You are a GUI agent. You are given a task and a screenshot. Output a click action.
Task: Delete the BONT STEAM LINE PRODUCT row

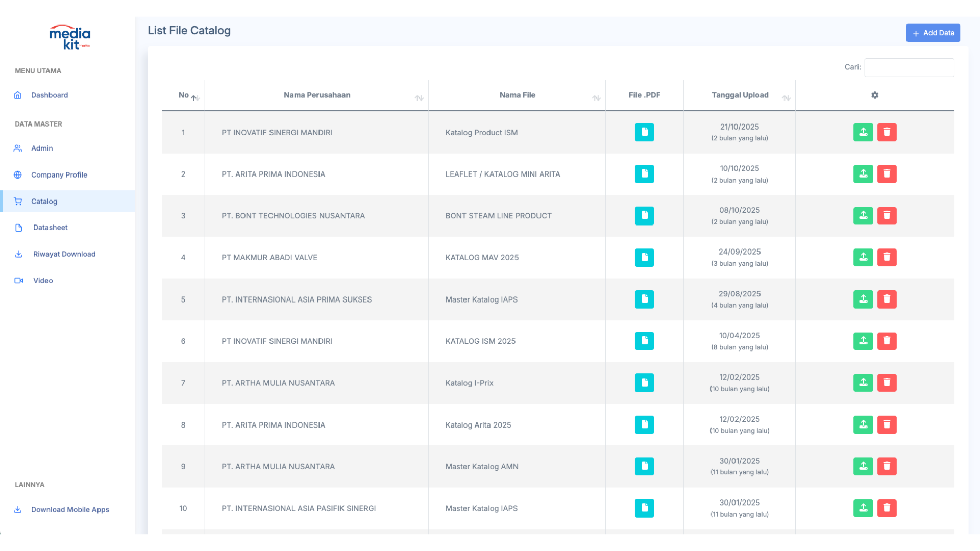[x=887, y=215]
